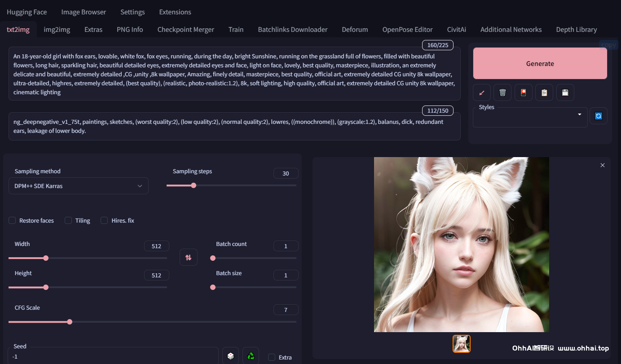The height and width of the screenshot is (364, 621).
Task: Click the swap width and height arrows icon
Action: pyautogui.click(x=189, y=257)
